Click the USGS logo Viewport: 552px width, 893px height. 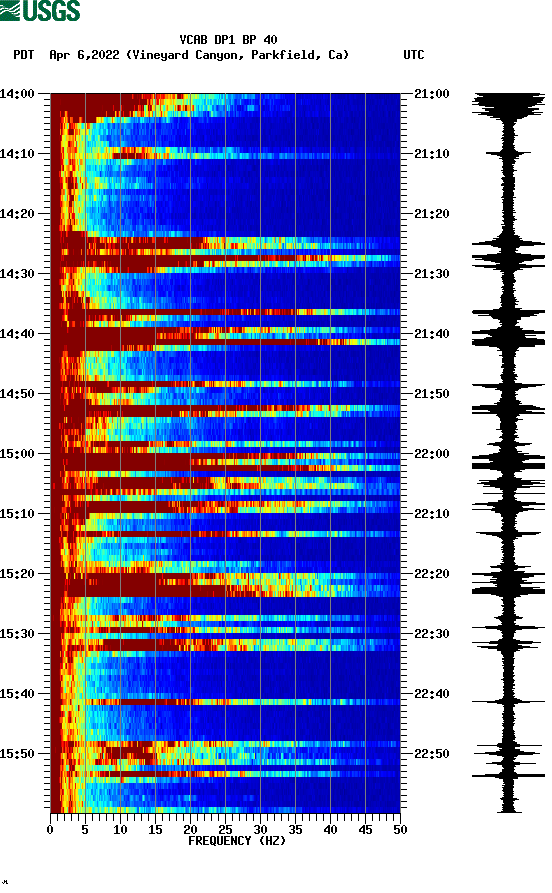coord(40,11)
